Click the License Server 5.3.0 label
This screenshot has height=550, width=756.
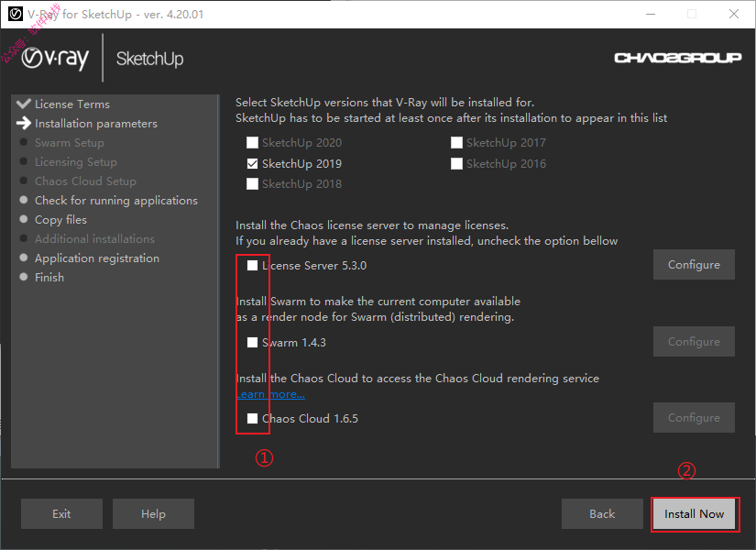pos(314,266)
